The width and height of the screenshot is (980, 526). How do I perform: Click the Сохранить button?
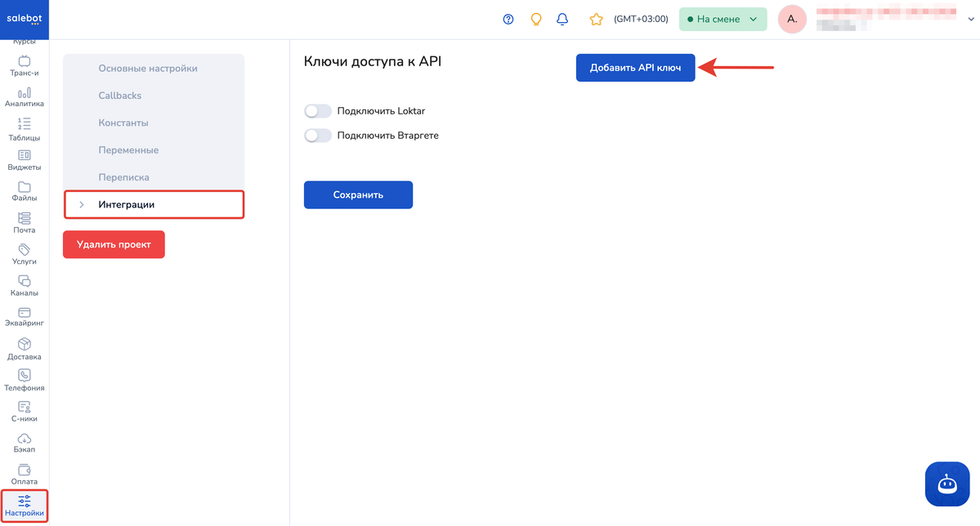click(358, 195)
